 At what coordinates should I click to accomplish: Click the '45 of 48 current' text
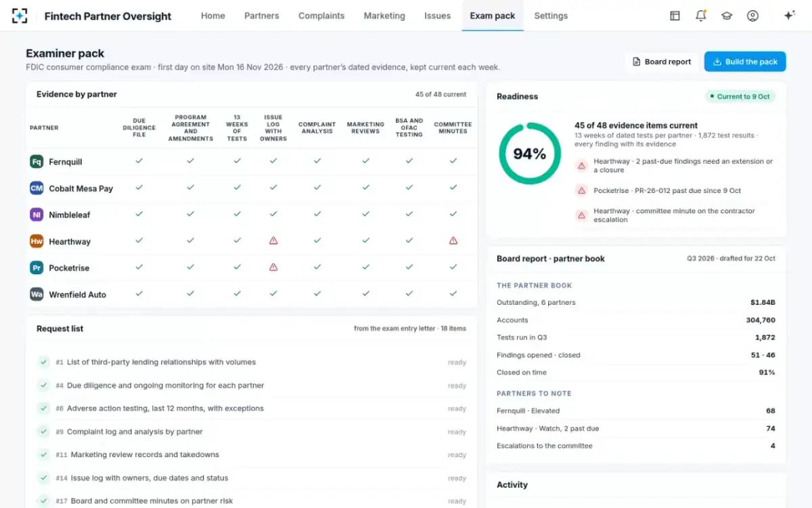pyautogui.click(x=441, y=94)
